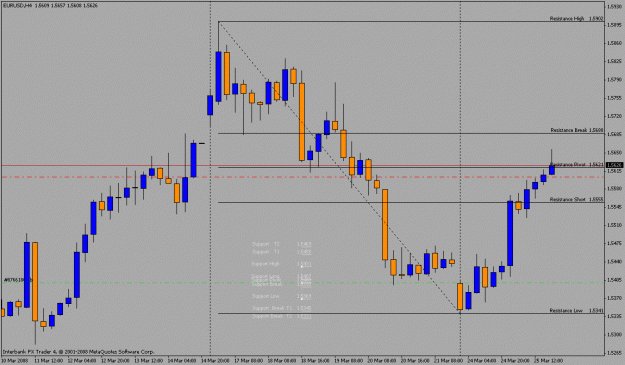Select the Resistance High 1.5902 label
625x365 pixels.
tap(576, 19)
